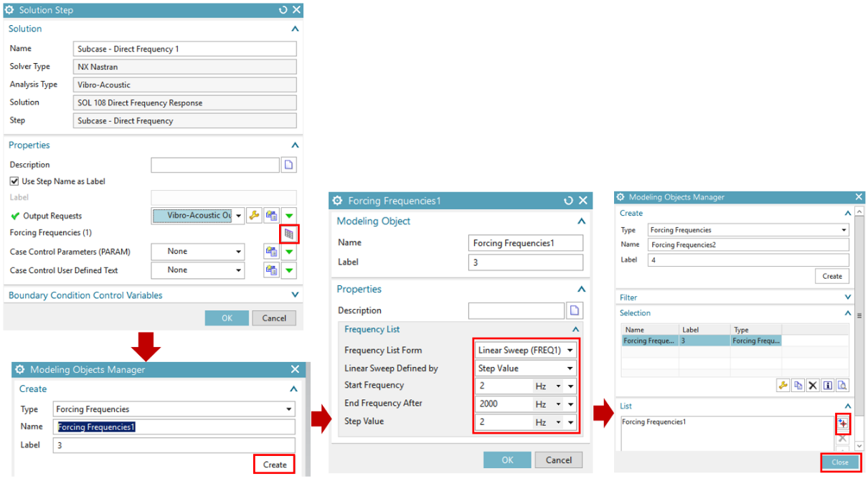The height and width of the screenshot is (481, 868).
Task: Click create-object icon in Case Control Parameters row
Action: (271, 252)
